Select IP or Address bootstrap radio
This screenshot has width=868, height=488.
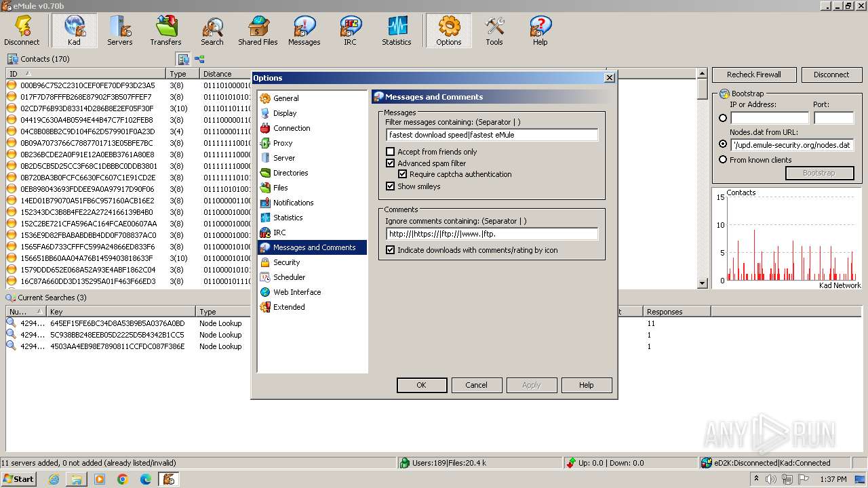tap(723, 118)
